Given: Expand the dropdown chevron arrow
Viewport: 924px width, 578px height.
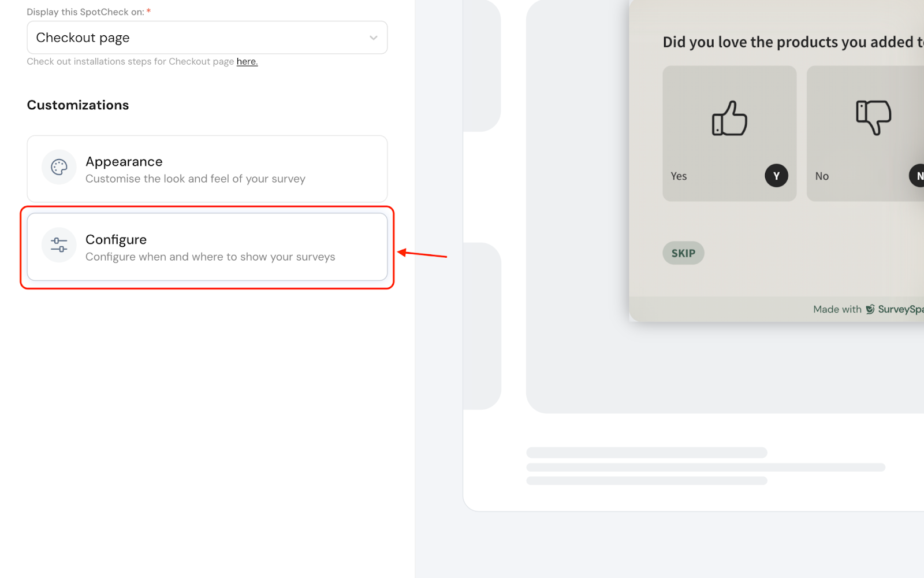Looking at the screenshot, I should pyautogui.click(x=374, y=38).
